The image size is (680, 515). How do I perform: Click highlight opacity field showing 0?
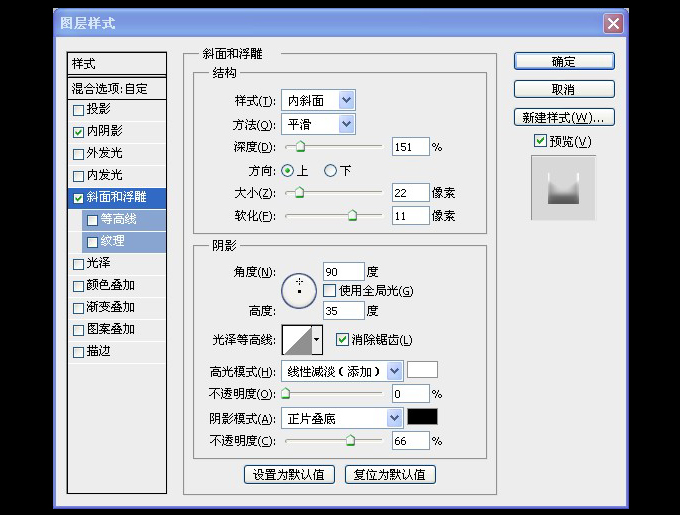(x=411, y=394)
